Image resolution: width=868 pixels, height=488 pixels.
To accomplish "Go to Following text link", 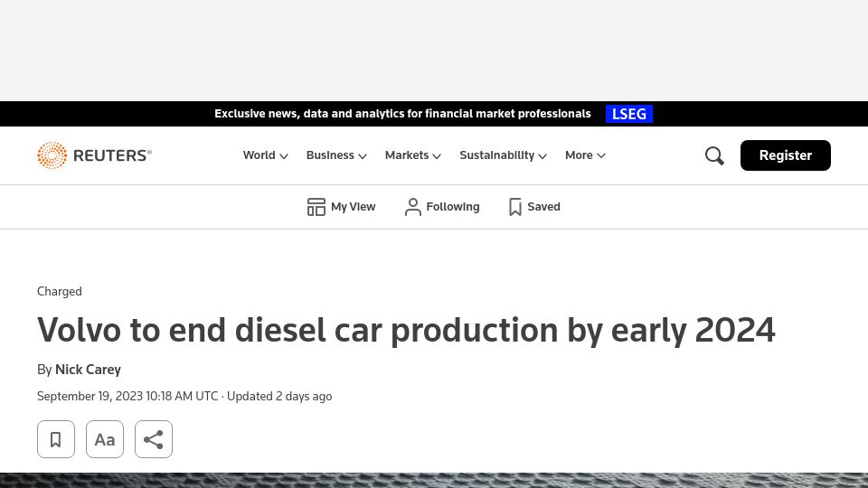I will click(453, 207).
